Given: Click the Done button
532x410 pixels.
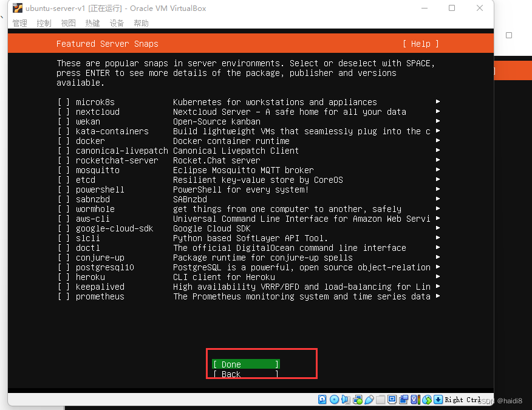Looking at the screenshot, I should [x=245, y=364].
